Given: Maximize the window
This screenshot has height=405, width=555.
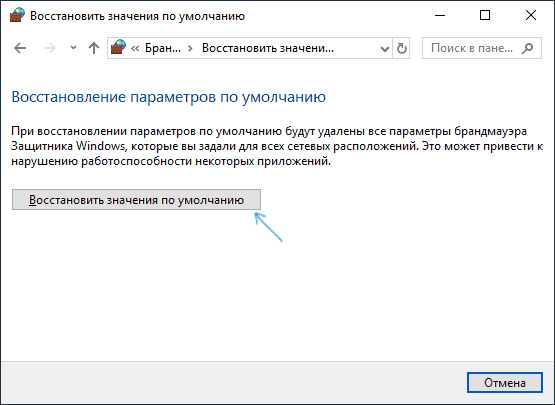Looking at the screenshot, I should [485, 16].
